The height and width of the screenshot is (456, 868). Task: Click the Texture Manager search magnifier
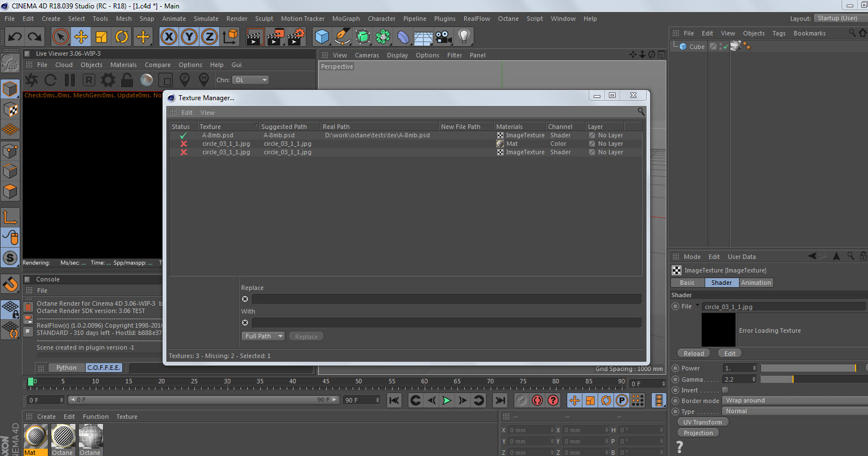(641, 111)
